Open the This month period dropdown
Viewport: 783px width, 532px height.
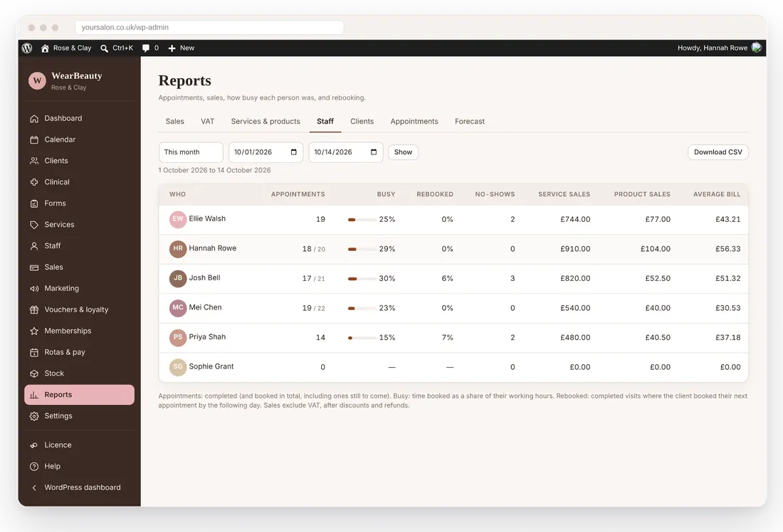(x=191, y=152)
